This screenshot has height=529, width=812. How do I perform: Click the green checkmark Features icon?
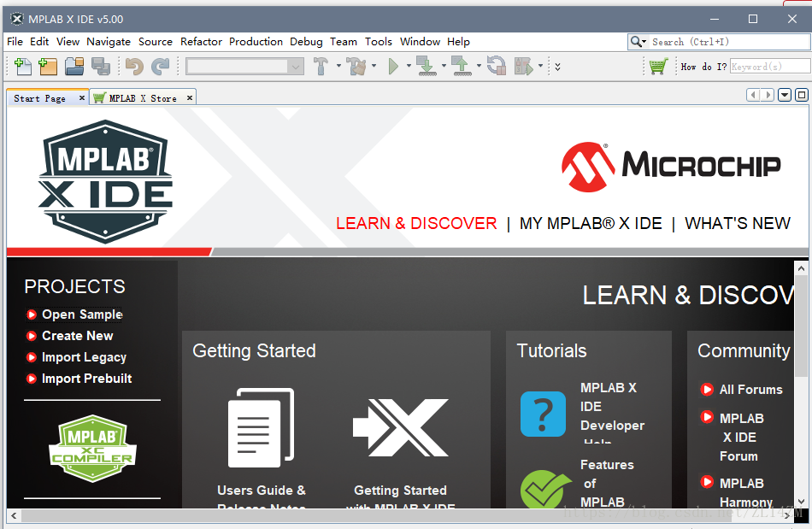point(544,489)
